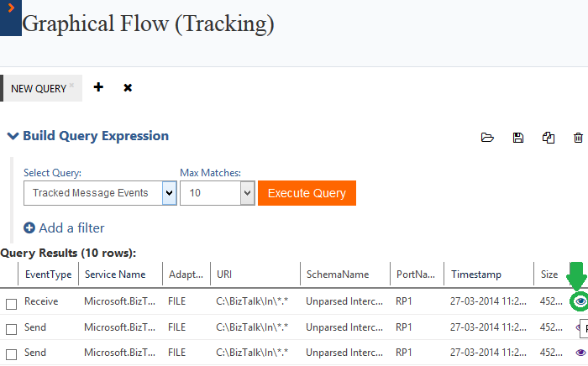Click the open saved query folder icon

pyautogui.click(x=486, y=138)
